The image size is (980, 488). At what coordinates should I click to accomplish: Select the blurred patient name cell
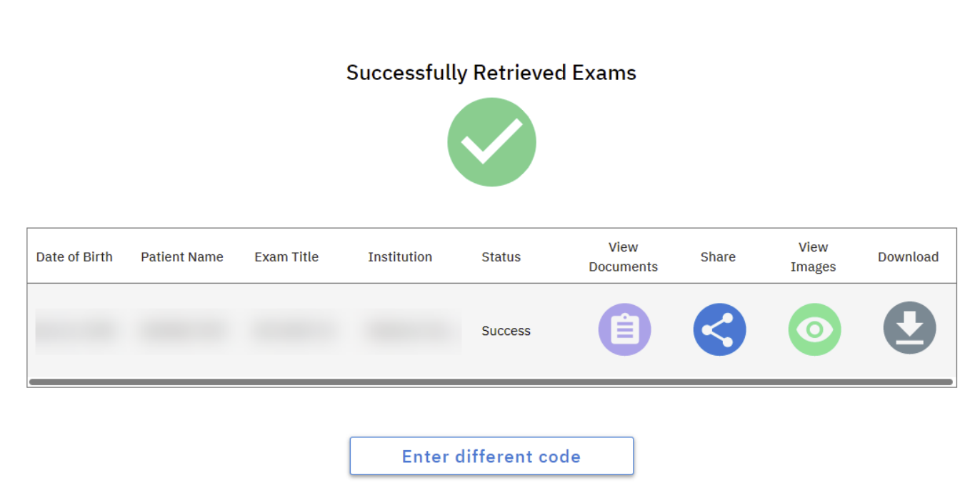[182, 331]
